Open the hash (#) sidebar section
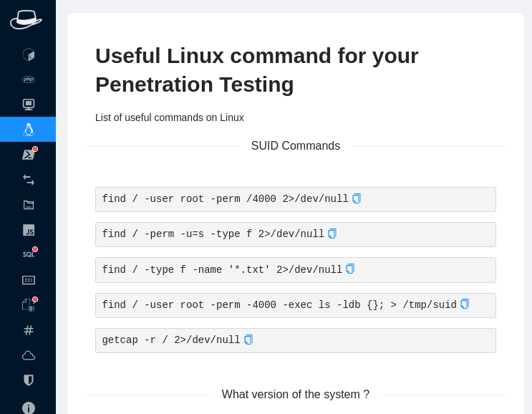 (x=29, y=330)
